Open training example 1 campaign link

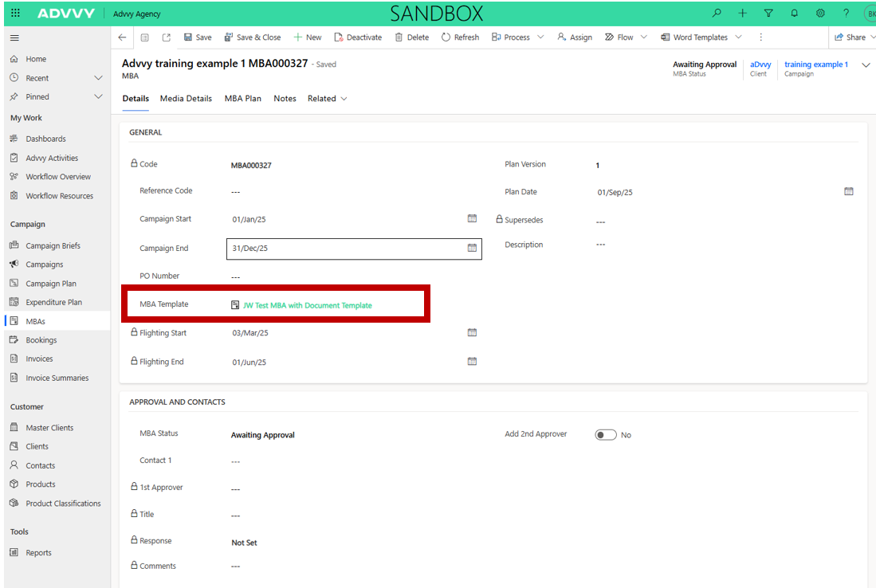[x=815, y=65]
